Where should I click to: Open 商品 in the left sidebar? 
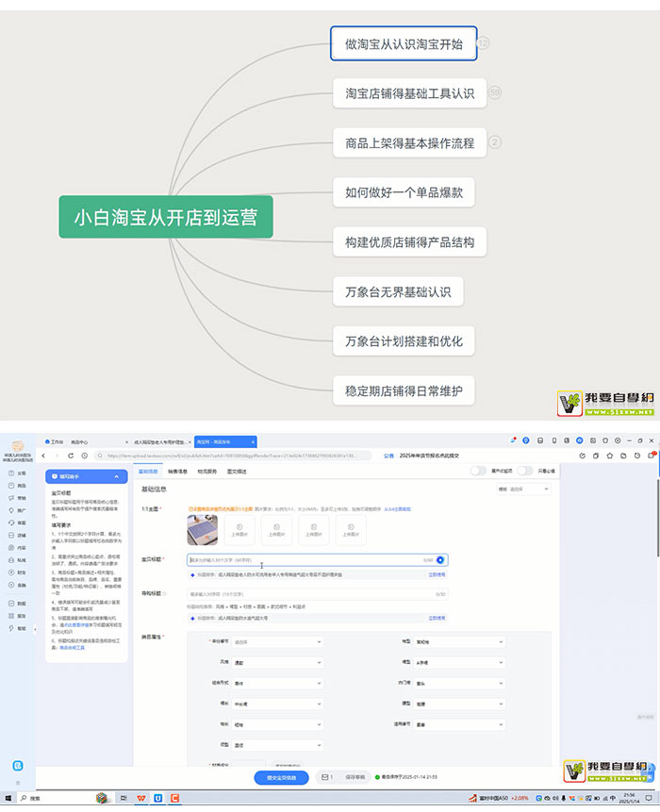pyautogui.click(x=17, y=486)
